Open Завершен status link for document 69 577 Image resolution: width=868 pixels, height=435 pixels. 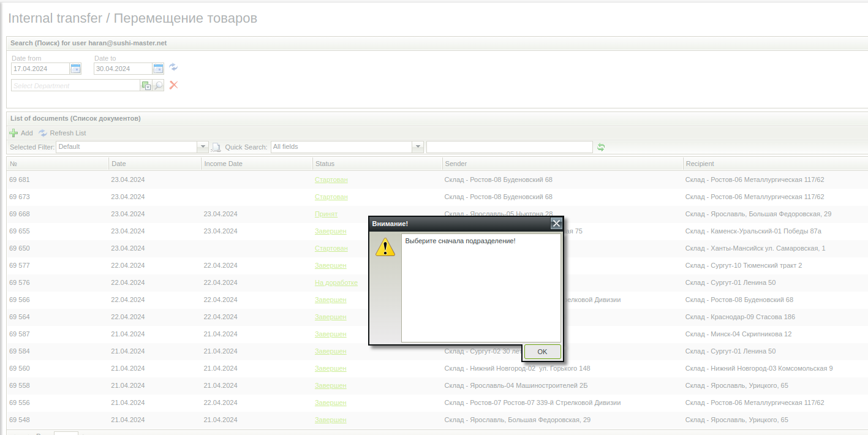pos(330,265)
